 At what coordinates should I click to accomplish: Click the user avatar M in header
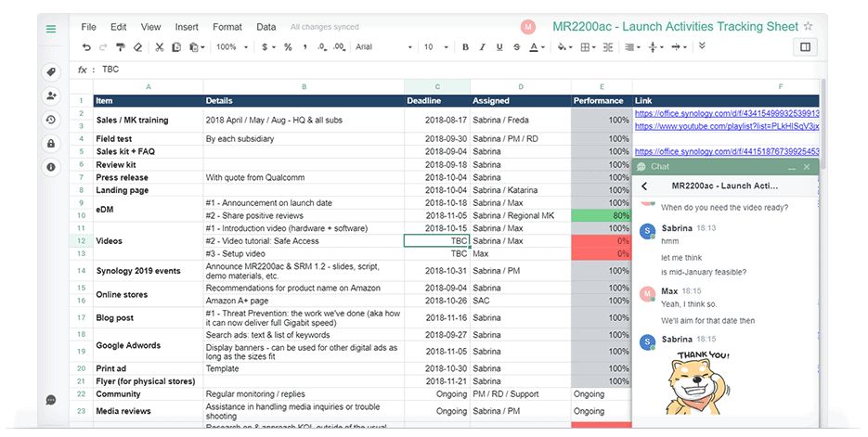tap(528, 27)
